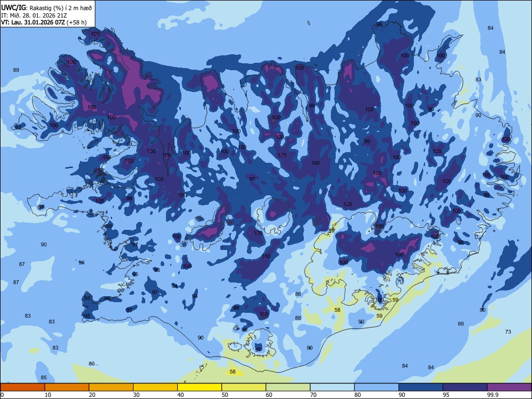Pick the light blue 70–80 legend swatch
This screenshot has width=532, height=399.
tap(332, 387)
